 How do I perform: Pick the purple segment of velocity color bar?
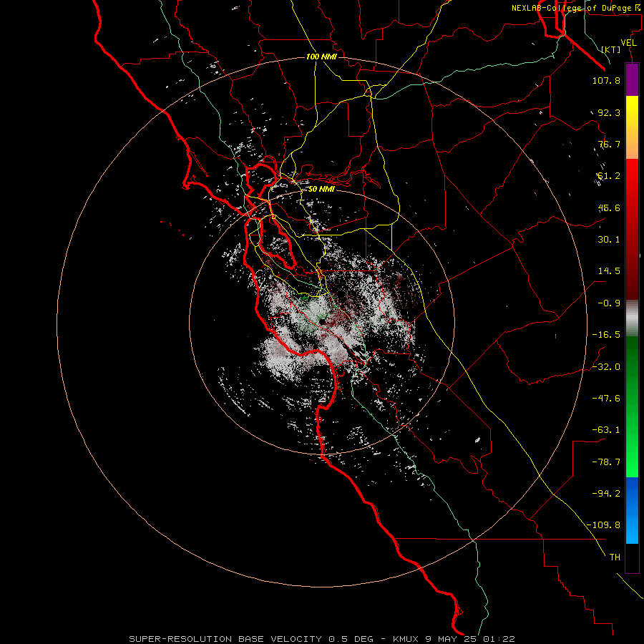632,79
